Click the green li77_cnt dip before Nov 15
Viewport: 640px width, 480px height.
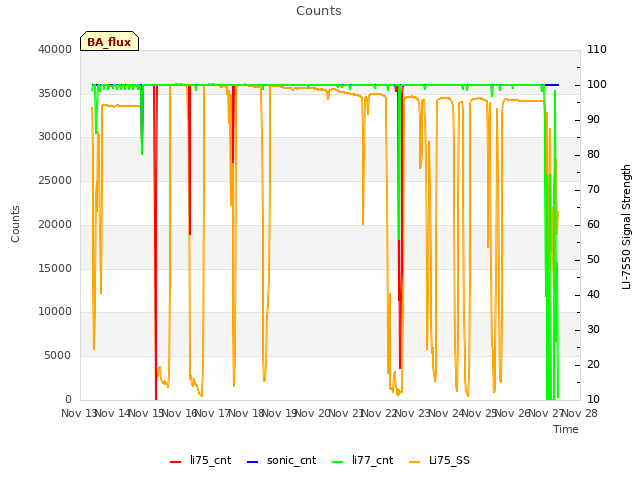pos(142,120)
